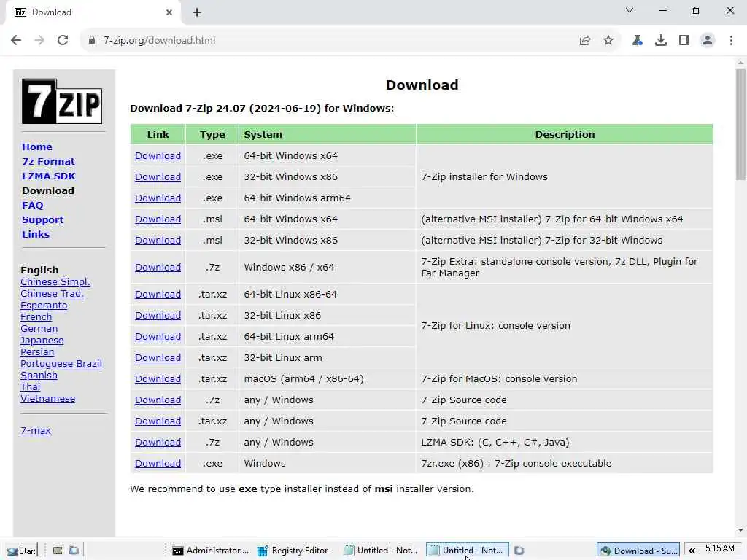Image resolution: width=747 pixels, height=560 pixels.
Task: Switch language to Portuguese Brazil
Action: click(61, 363)
